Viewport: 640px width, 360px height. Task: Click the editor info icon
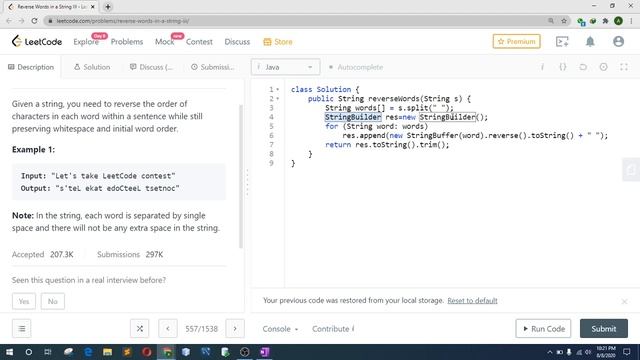point(542,67)
